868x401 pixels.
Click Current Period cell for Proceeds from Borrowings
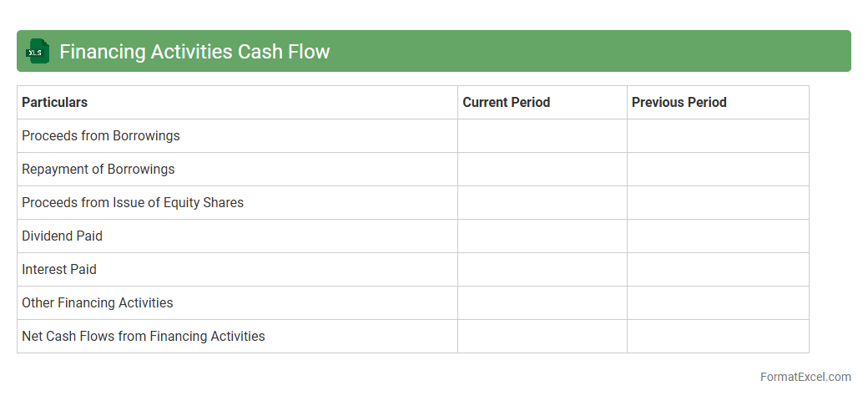[542, 135]
